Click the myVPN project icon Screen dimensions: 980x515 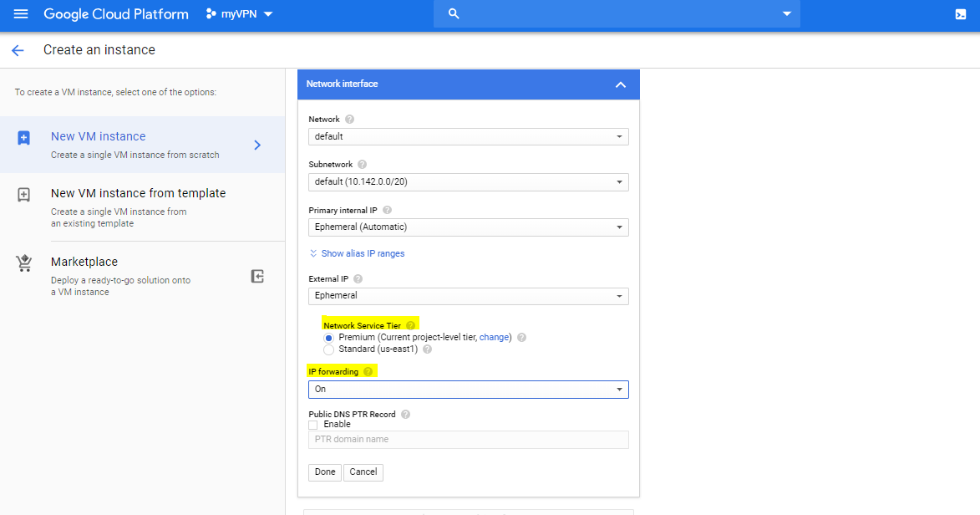211,13
